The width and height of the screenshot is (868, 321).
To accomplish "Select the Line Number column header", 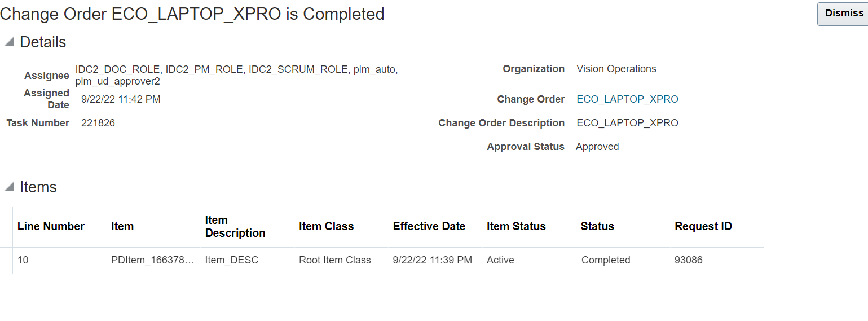I will (51, 226).
